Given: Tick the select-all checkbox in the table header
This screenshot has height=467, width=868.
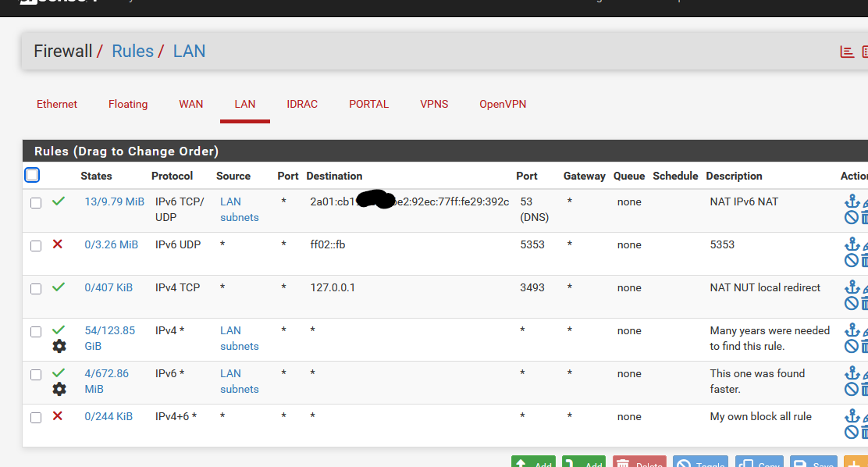Looking at the screenshot, I should [32, 175].
